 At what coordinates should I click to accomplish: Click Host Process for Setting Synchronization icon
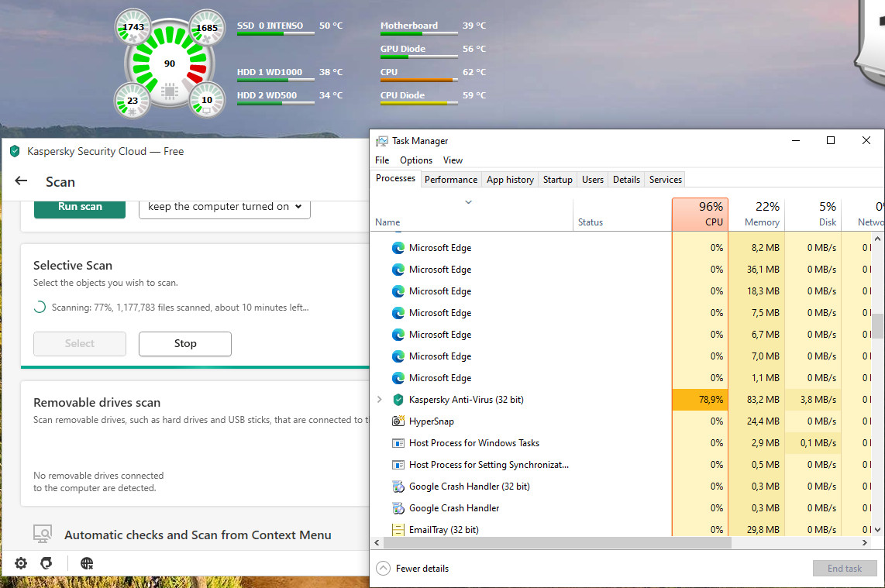click(398, 465)
